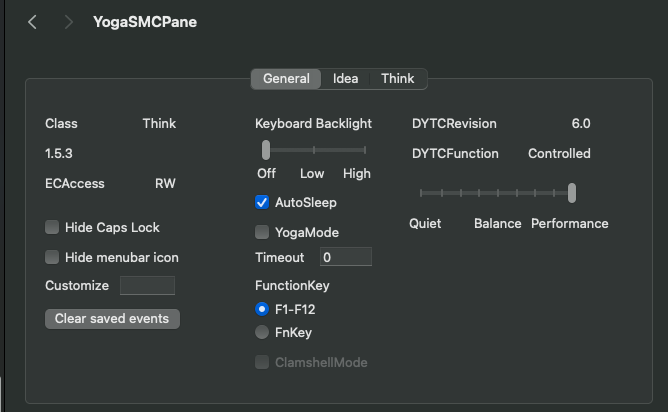The image size is (668, 412).
Task: Click the 'Timeout' label
Action: tap(279, 257)
